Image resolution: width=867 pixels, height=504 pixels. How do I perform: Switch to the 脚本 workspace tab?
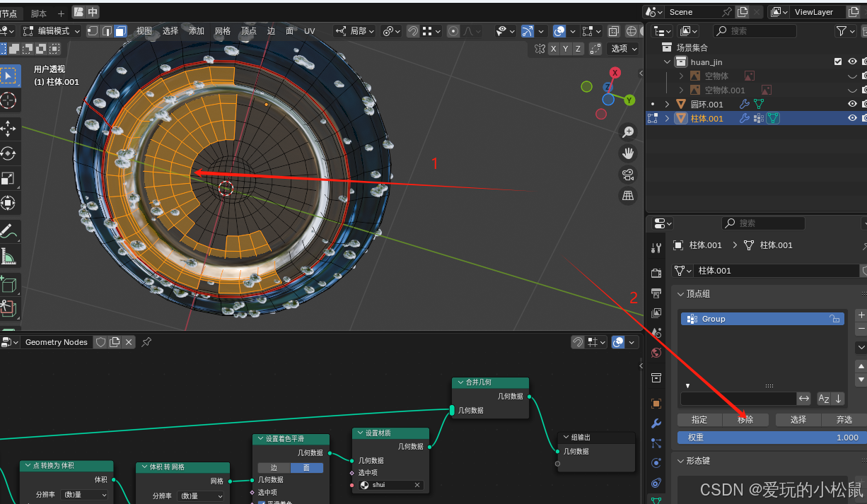[39, 13]
